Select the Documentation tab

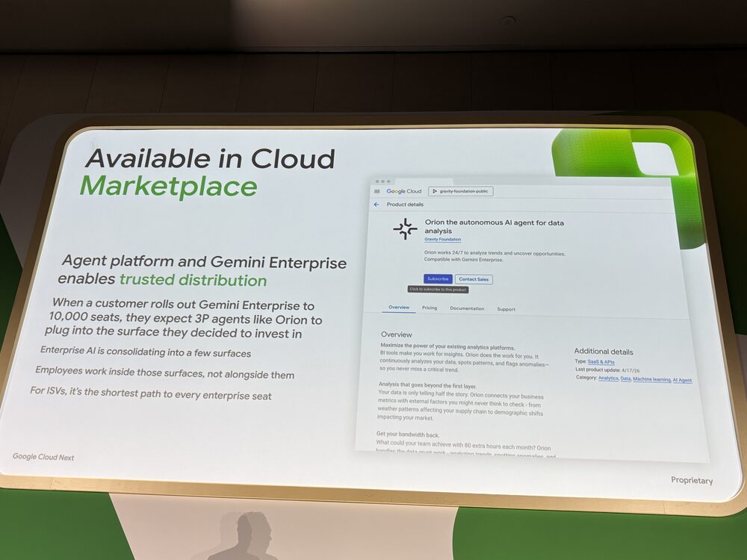467,308
